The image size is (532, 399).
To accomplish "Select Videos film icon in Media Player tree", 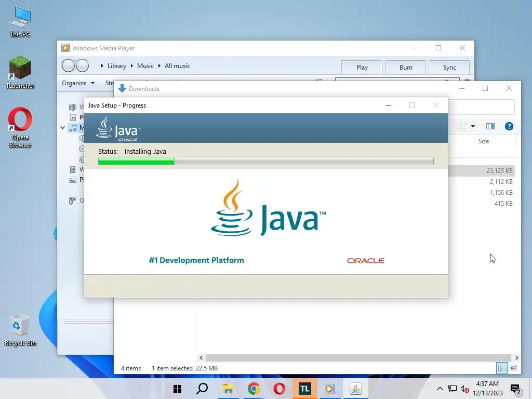I will [x=73, y=169].
